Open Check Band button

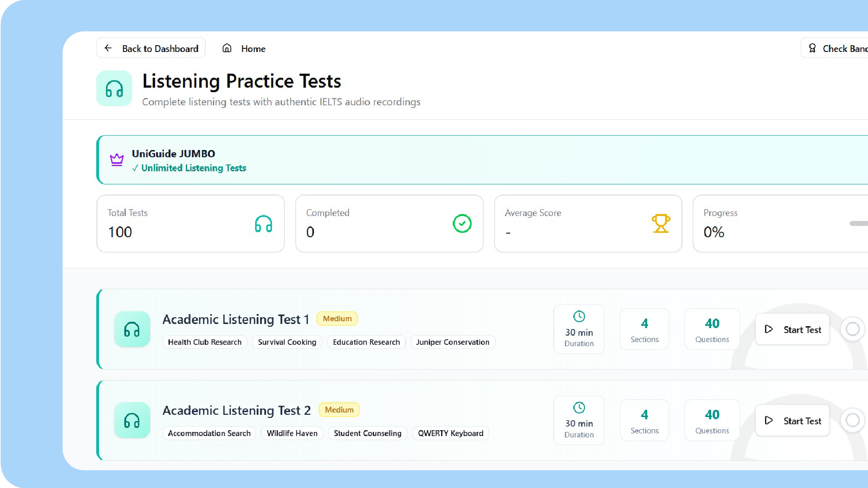pyautogui.click(x=835, y=48)
